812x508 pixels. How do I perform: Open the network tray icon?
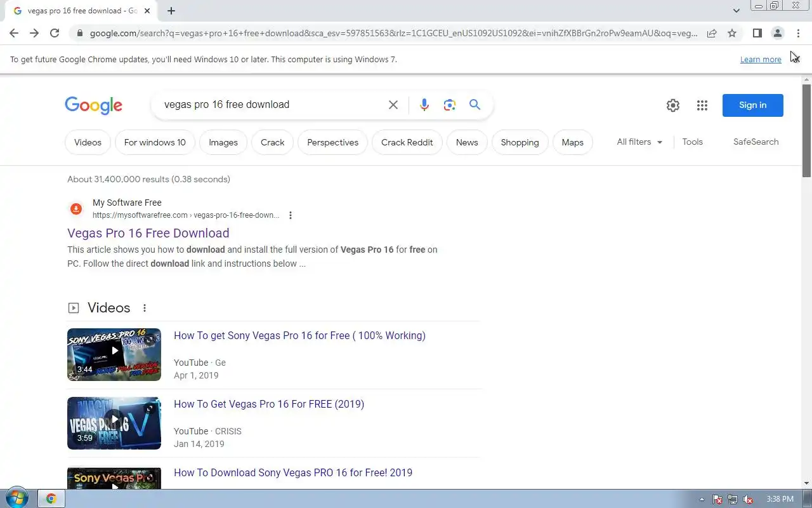pos(733,499)
